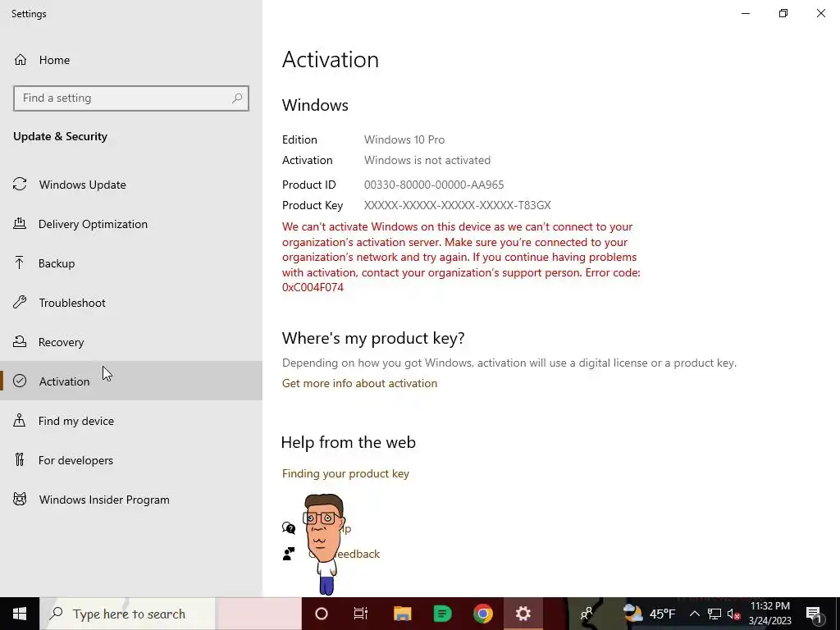Launch File Explorer from taskbar
Viewport: 840px width, 630px height.
tap(402, 614)
